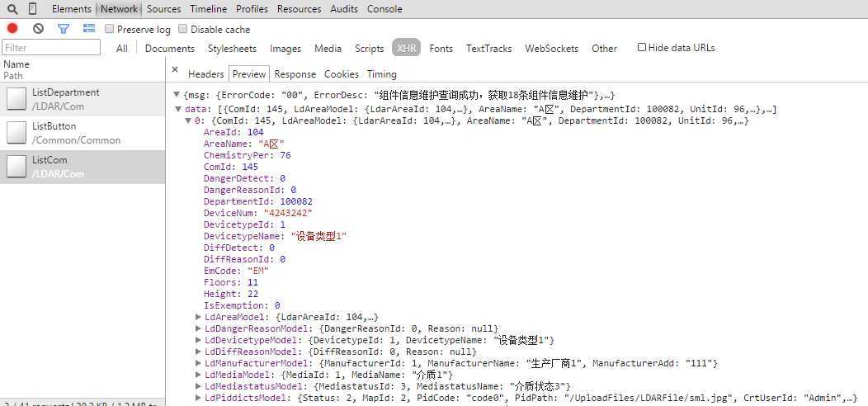Expand the LdDangerReasonModel object
Screen dimensions: 868x406
(x=199, y=328)
